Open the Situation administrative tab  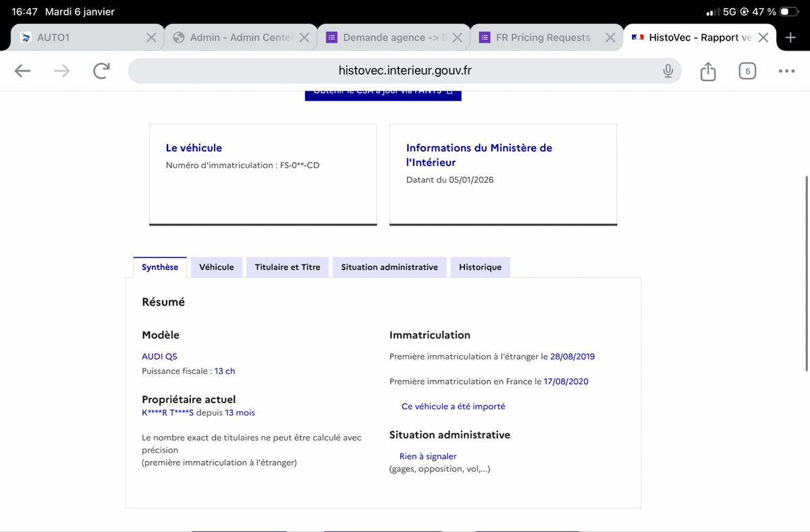[389, 267]
